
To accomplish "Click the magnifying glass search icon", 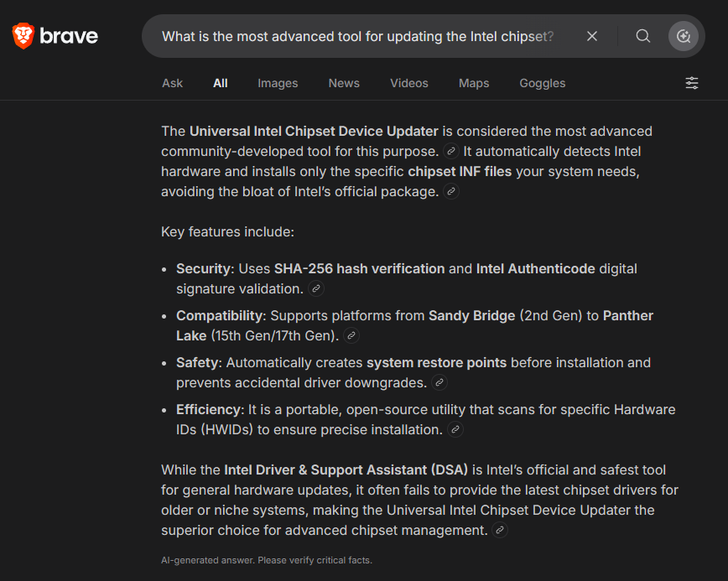I will (643, 36).
